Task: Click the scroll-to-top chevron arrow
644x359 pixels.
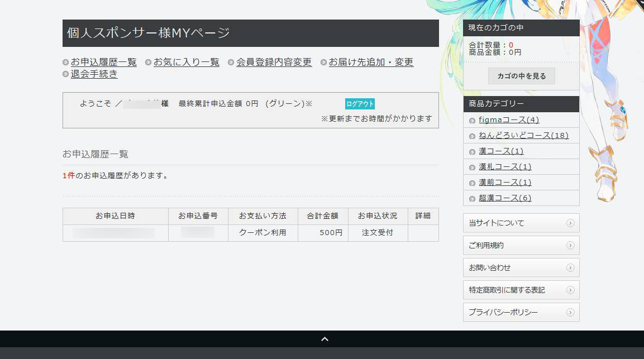Action: tap(325, 339)
